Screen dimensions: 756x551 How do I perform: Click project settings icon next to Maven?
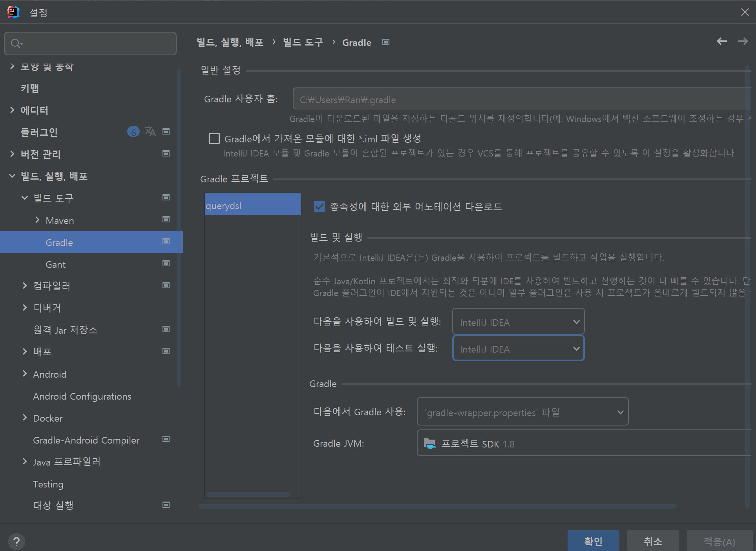[166, 220]
